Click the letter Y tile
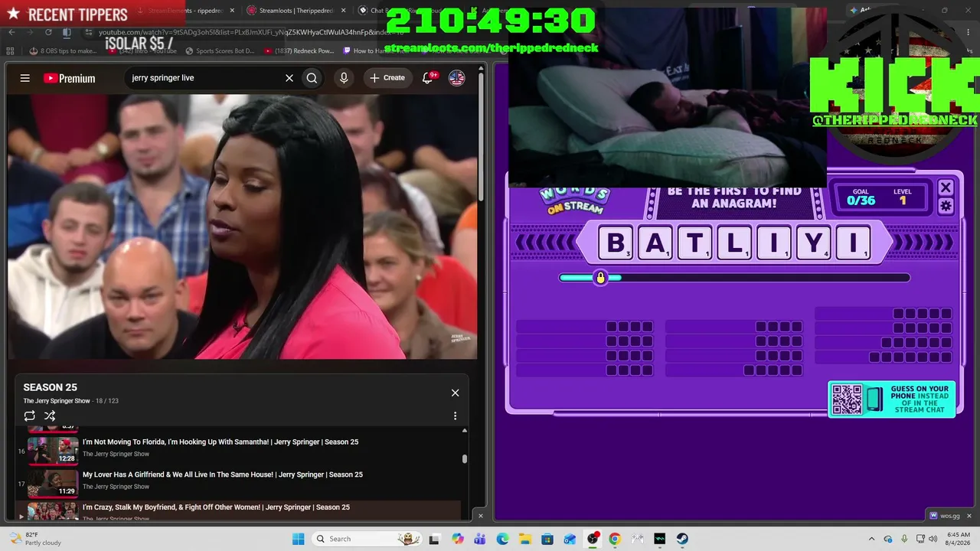Screen dimensions: 980x551 click(813, 243)
